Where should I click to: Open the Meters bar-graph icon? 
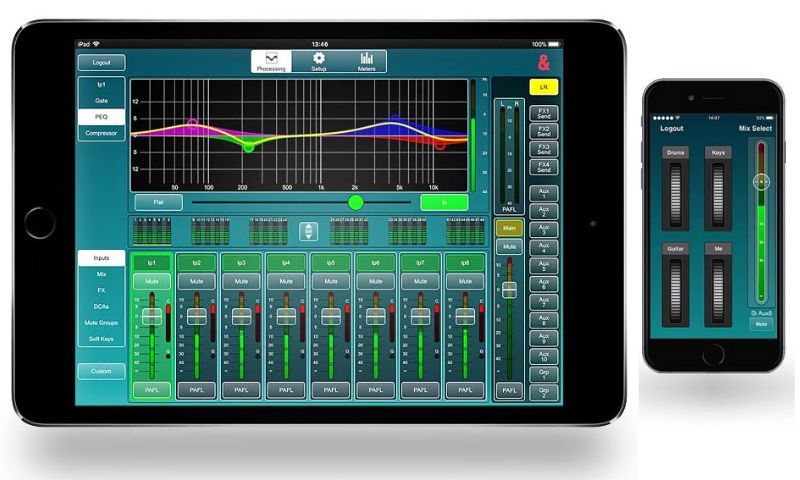pos(366,61)
